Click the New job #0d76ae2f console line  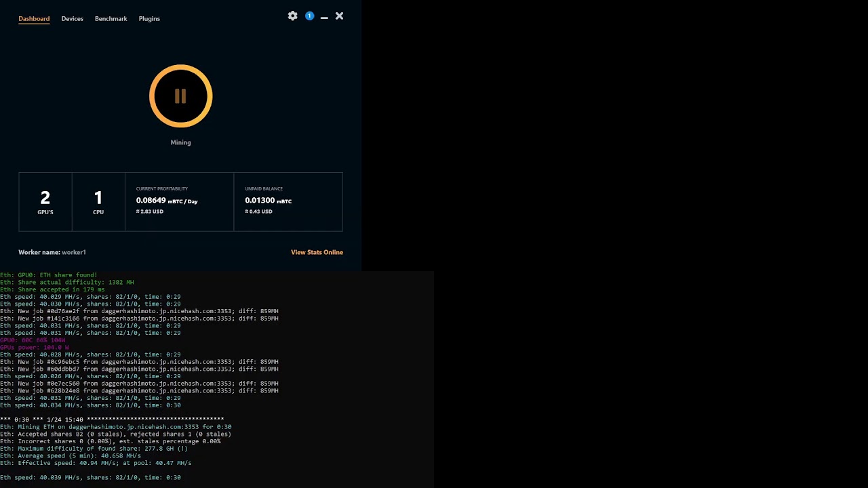[139, 311]
